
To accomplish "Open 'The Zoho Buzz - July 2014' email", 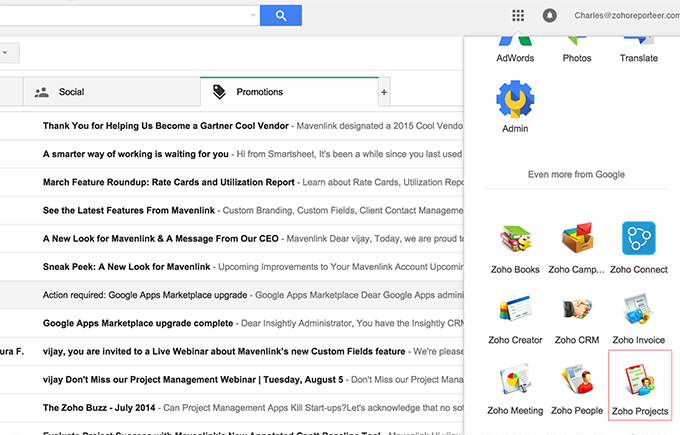I will (232, 408).
